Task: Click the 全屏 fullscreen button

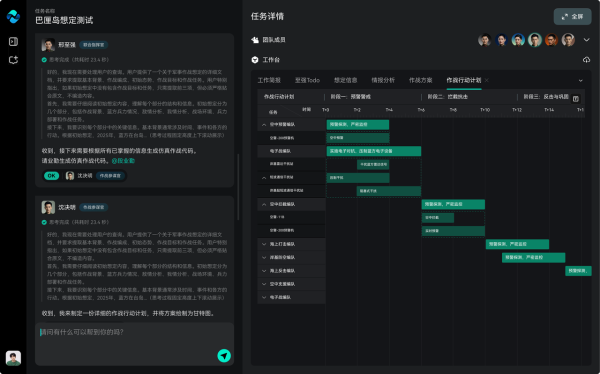Action: coord(572,16)
